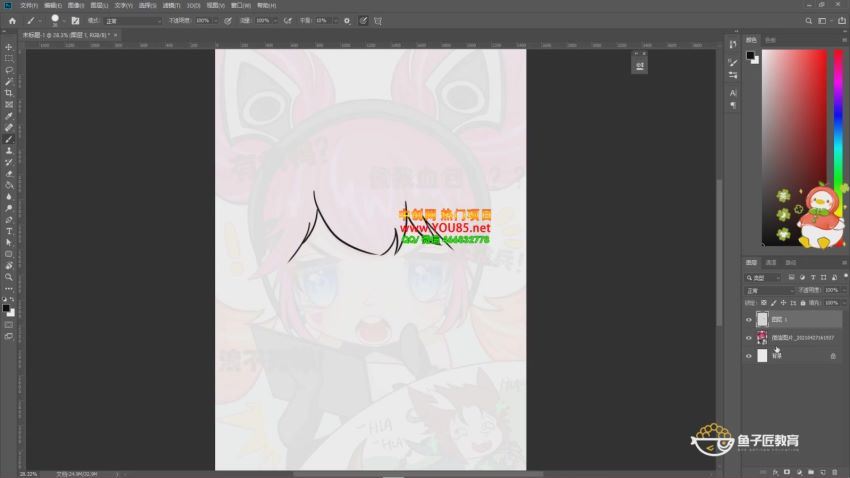
Task: Click the 图层 1 layer thumbnail
Action: tap(762, 320)
